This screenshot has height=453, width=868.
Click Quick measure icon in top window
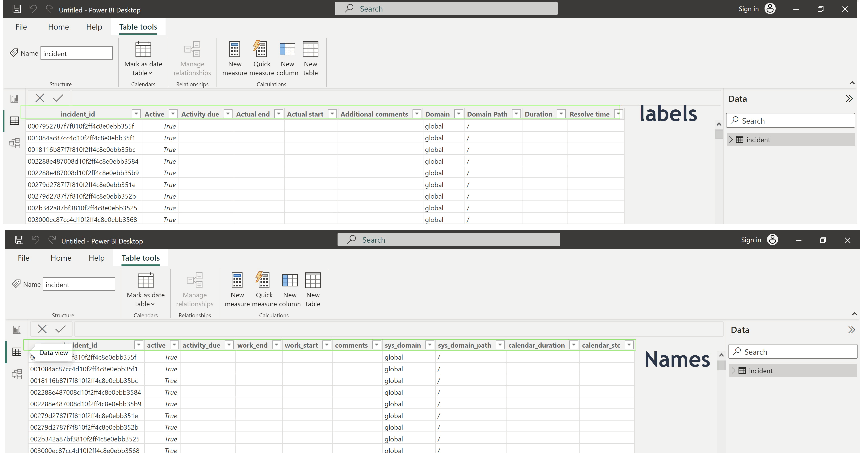(261, 50)
